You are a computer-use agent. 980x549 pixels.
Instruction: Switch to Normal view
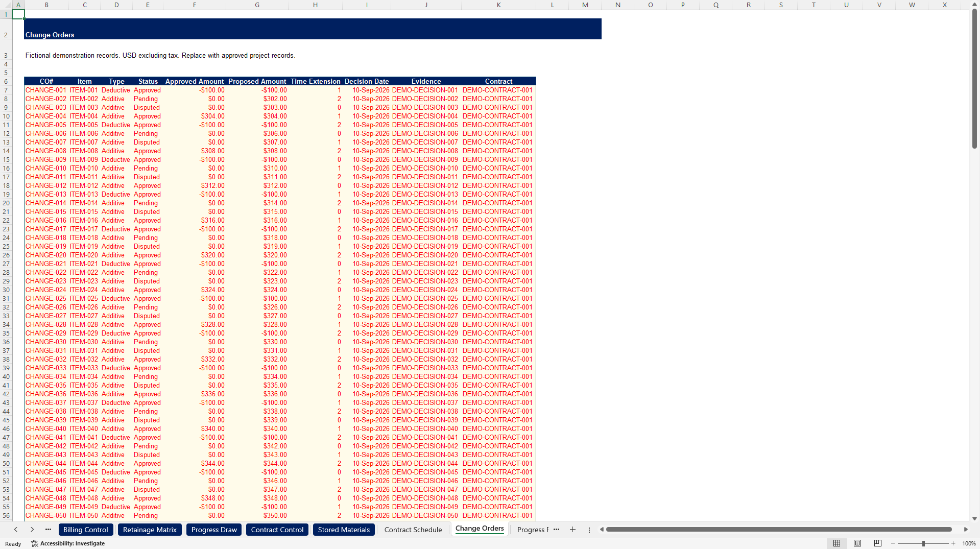click(836, 543)
